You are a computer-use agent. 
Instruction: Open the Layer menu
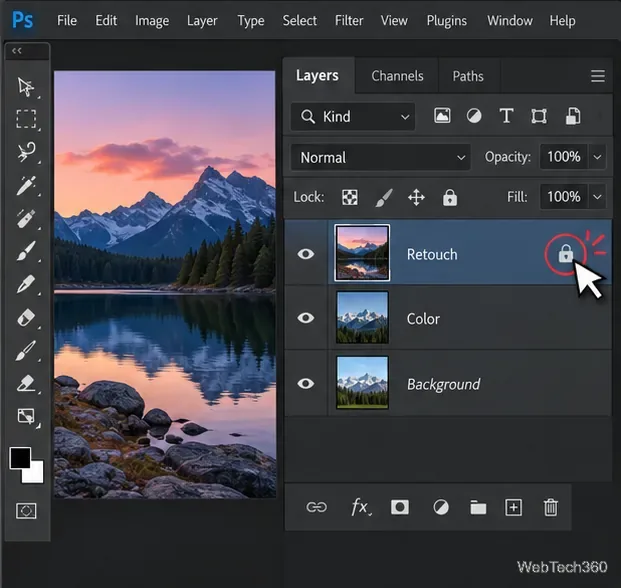(202, 21)
